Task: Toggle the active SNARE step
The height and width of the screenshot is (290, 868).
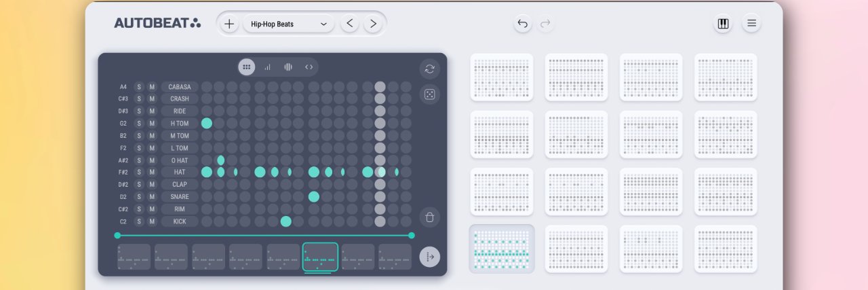Action: tap(314, 197)
